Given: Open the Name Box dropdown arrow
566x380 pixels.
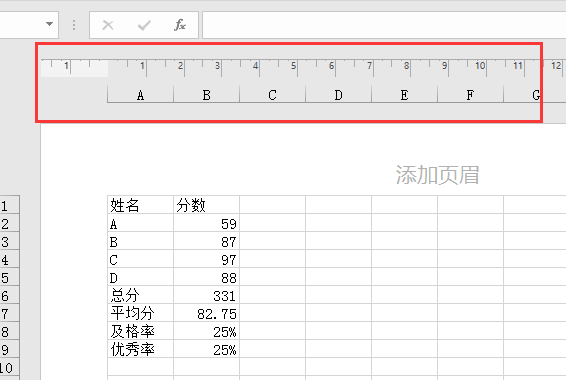Looking at the screenshot, I should coord(49,24).
